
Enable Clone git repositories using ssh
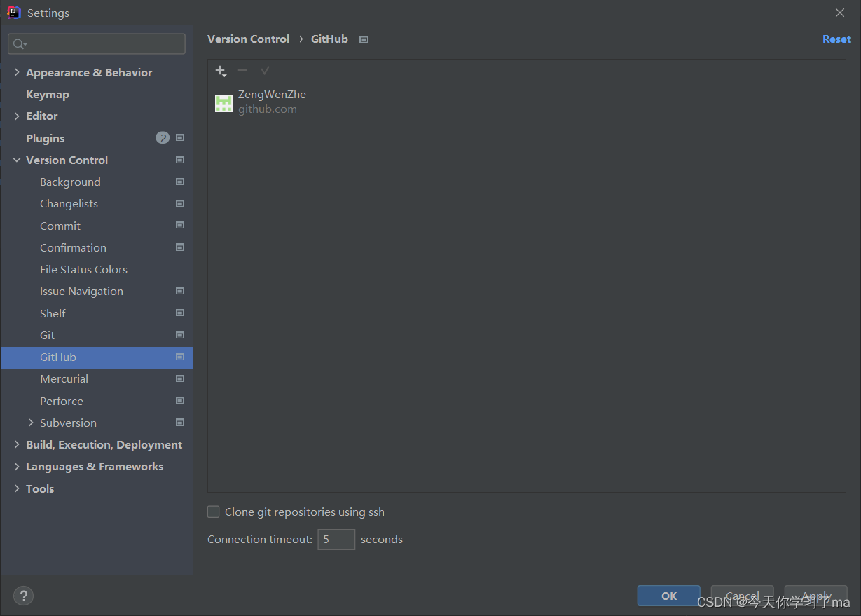pyautogui.click(x=214, y=512)
